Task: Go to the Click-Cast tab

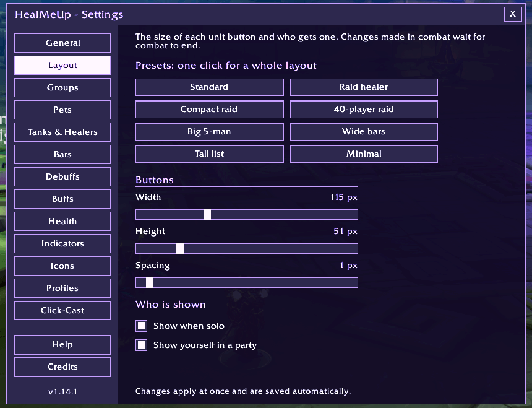Action: (x=62, y=311)
